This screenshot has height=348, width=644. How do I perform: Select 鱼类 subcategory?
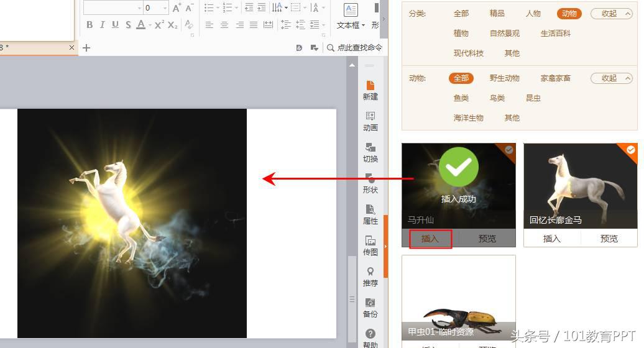(x=461, y=98)
